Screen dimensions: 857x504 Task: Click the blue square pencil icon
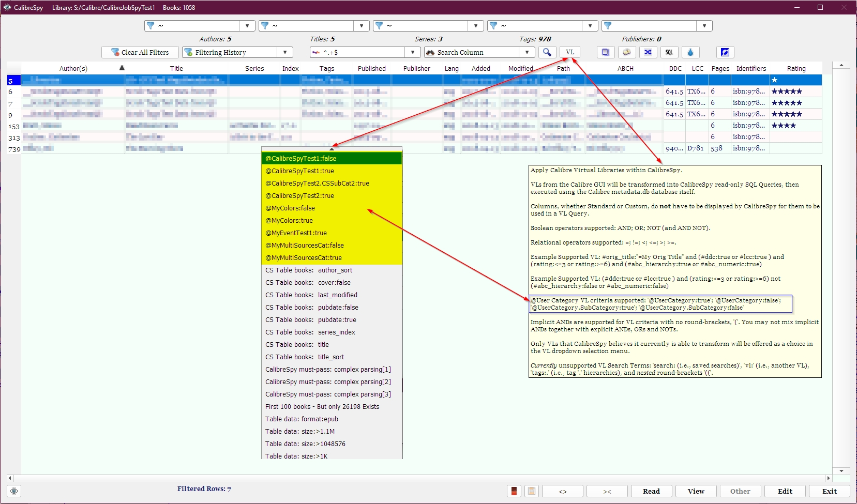(725, 52)
